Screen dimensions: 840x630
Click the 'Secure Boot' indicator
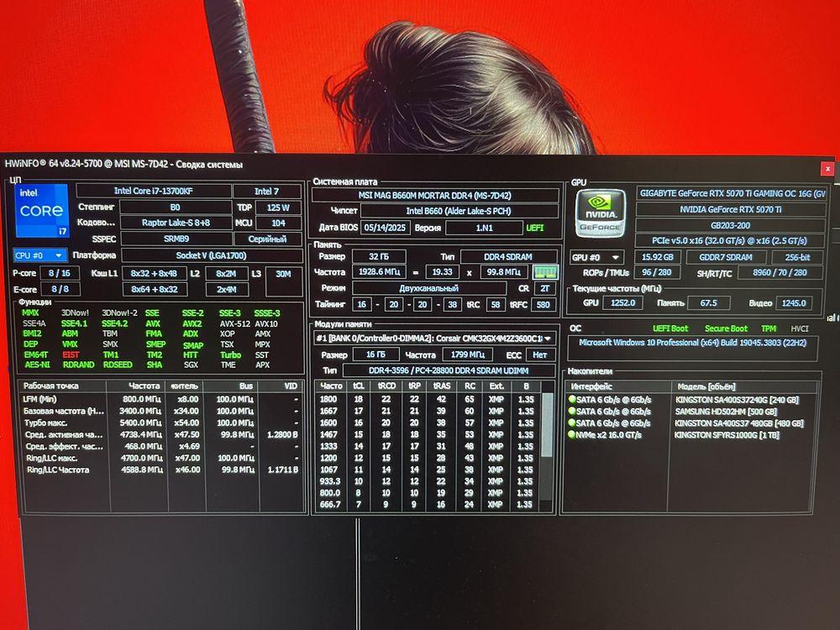726,328
